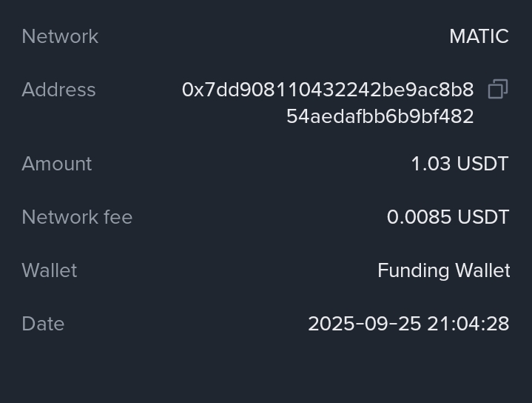Click the Date label
Image resolution: width=532 pixels, height=403 pixels.
[43, 324]
